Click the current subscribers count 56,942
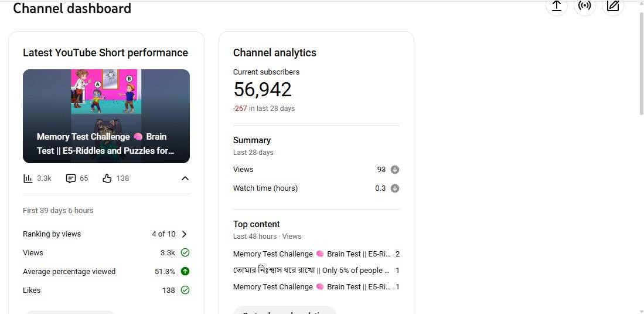 (263, 90)
